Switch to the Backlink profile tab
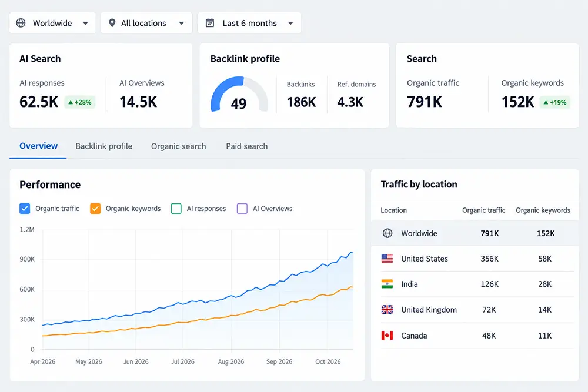 click(104, 146)
